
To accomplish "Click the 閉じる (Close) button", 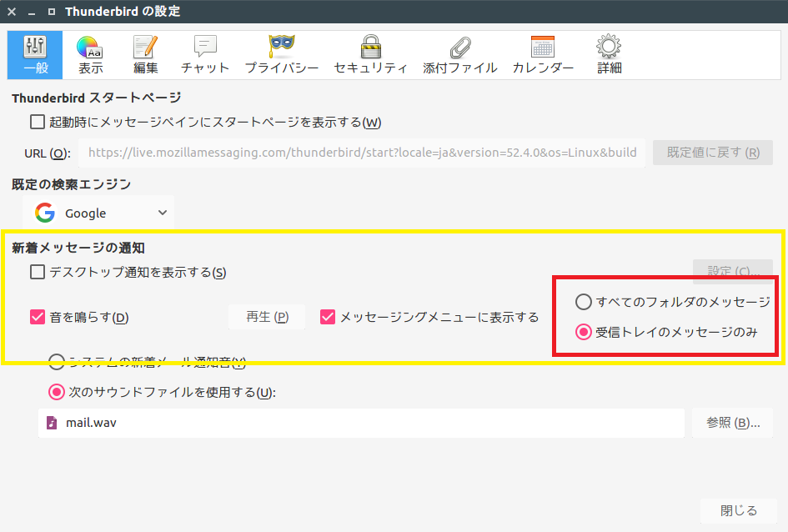I will point(738,510).
